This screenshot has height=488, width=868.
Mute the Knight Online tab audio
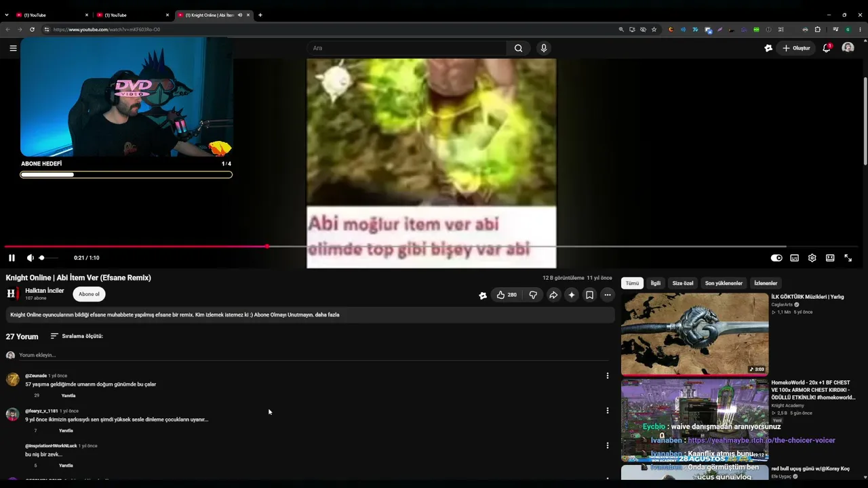click(x=240, y=15)
